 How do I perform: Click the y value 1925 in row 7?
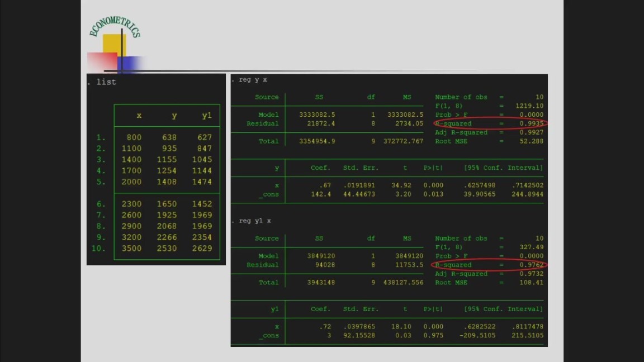[x=167, y=215]
